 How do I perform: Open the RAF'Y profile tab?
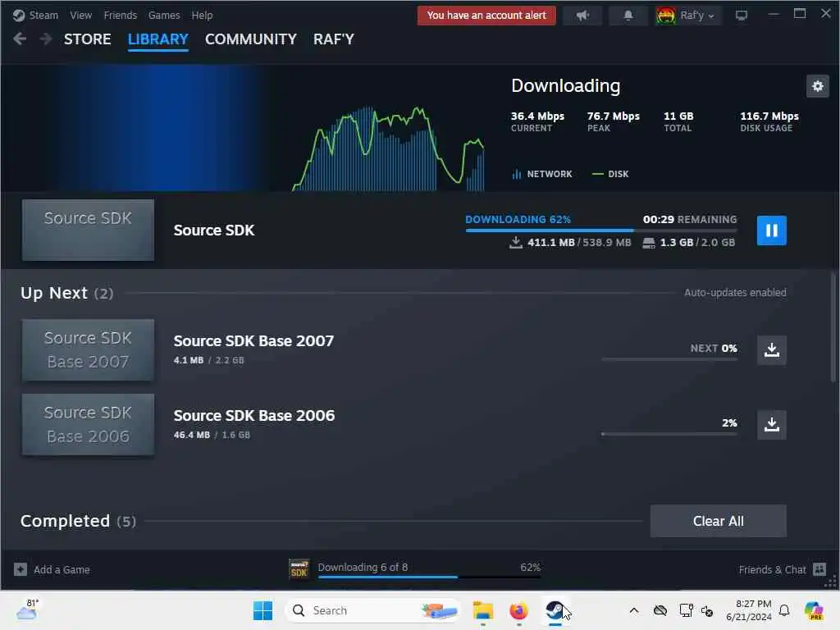334,39
